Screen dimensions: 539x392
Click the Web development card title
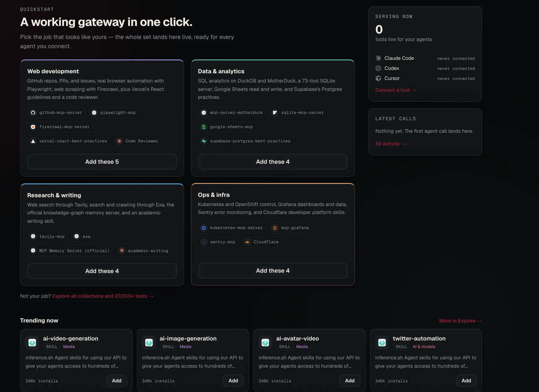click(53, 71)
